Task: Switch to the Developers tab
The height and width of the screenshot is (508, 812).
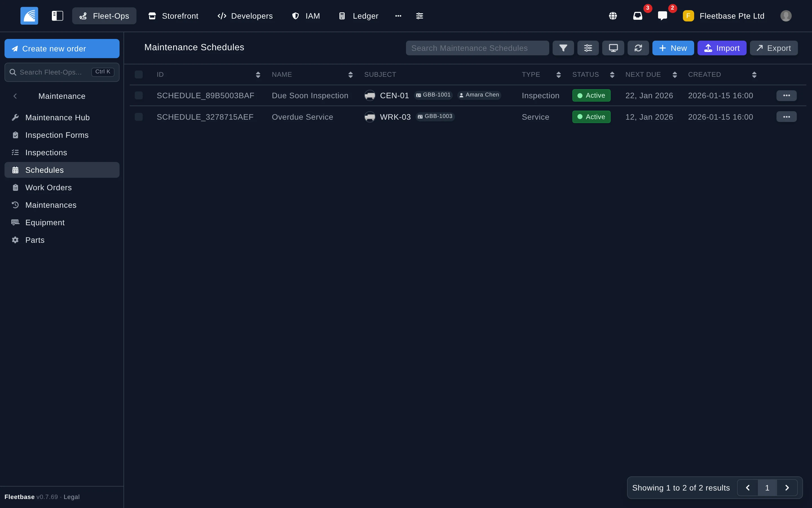Action: click(x=245, y=16)
